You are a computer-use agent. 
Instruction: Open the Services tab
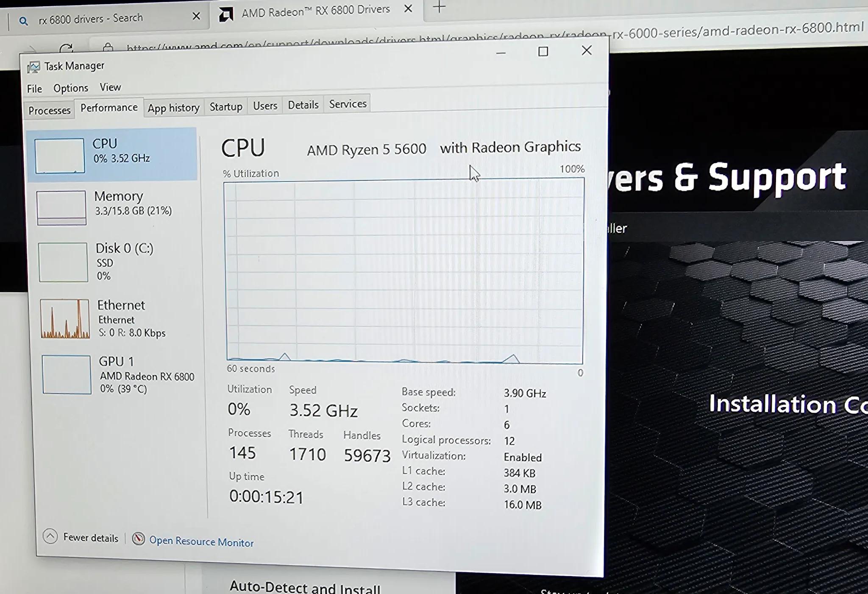click(x=348, y=104)
